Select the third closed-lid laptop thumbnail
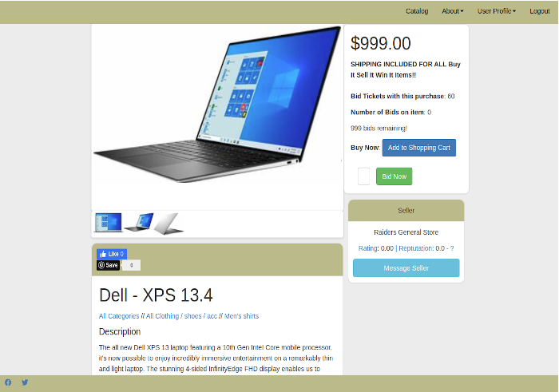The width and height of the screenshot is (559, 392). pyautogui.click(x=168, y=224)
